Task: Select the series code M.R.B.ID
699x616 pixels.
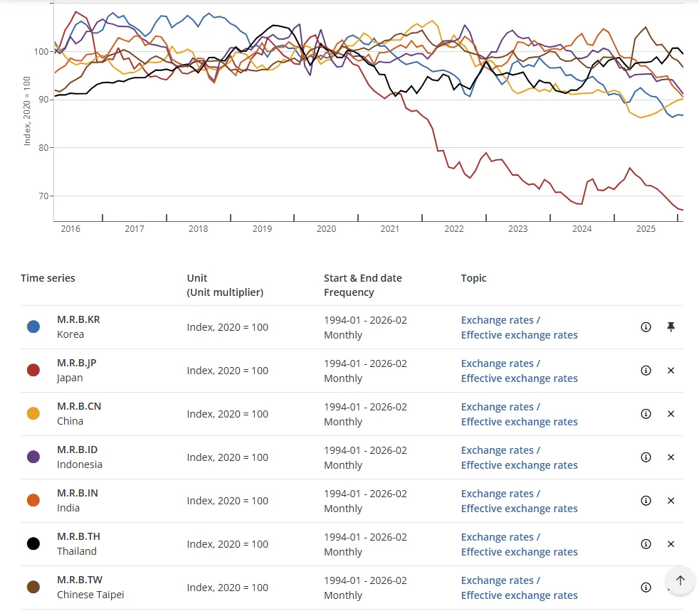Action: click(77, 450)
